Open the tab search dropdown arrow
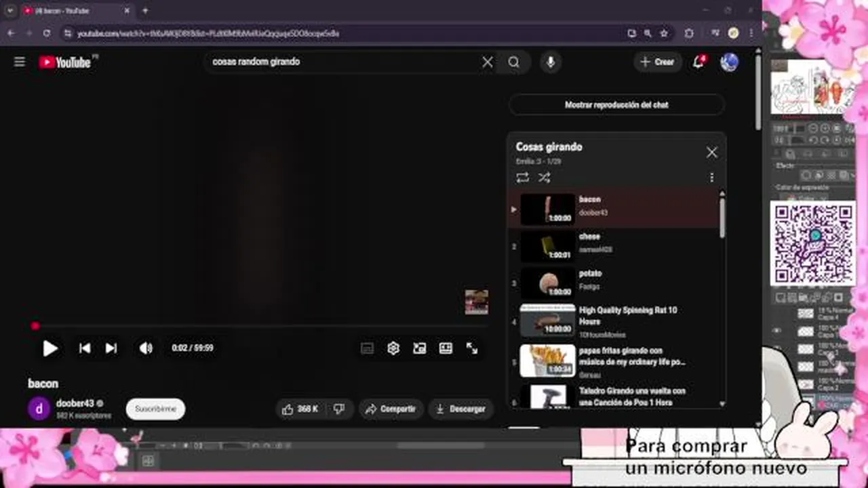 (10, 11)
